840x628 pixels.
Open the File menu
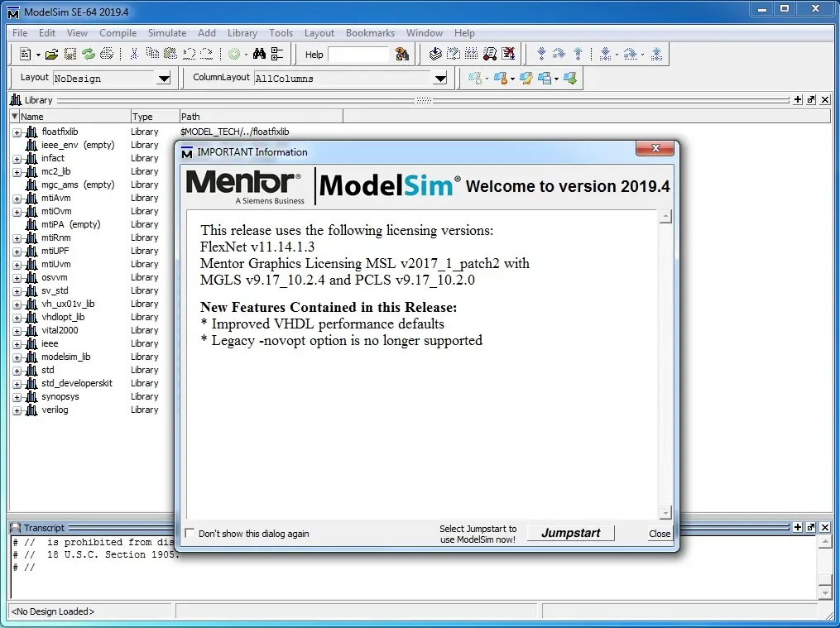[20, 32]
